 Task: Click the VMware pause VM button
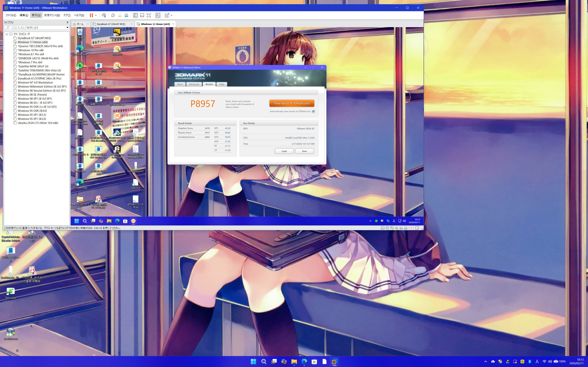[x=91, y=15]
